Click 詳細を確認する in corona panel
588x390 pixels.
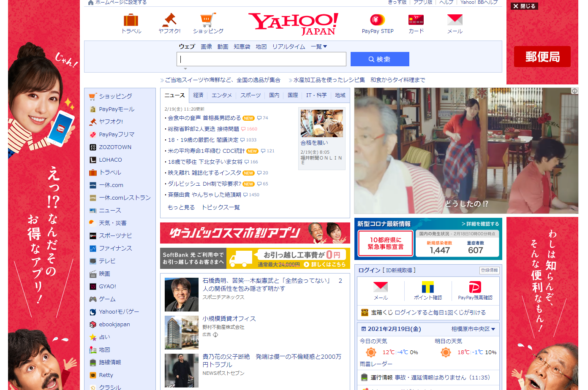click(480, 224)
